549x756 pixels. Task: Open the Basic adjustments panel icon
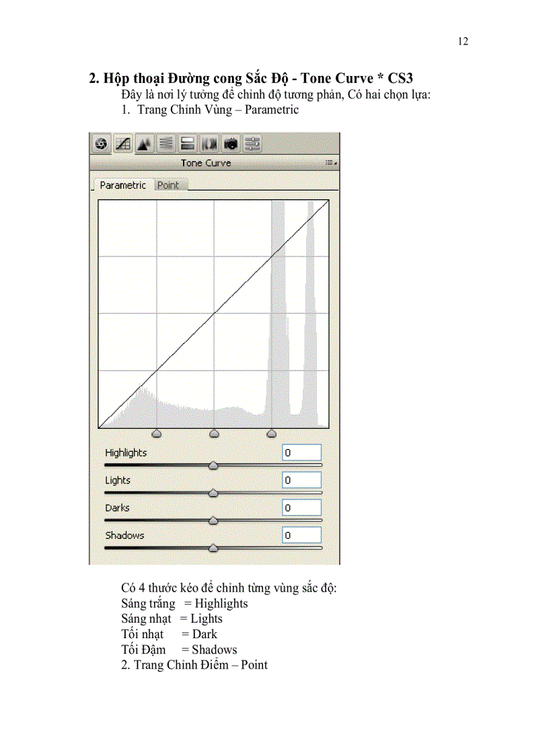[x=100, y=143]
